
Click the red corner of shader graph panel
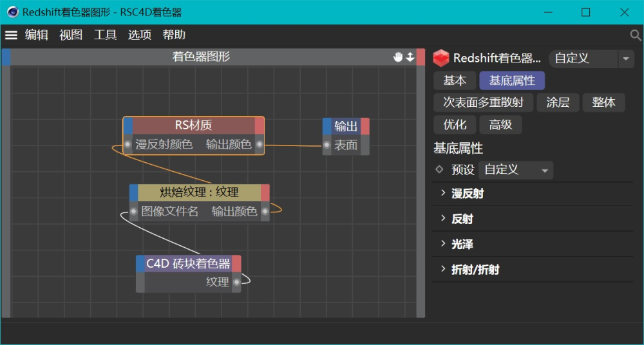point(421,57)
